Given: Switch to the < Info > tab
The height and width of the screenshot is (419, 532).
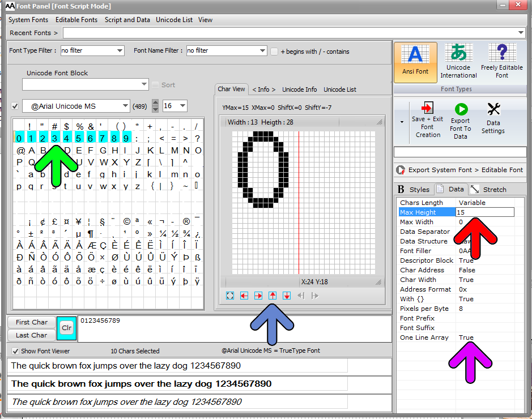Looking at the screenshot, I should click(263, 89).
